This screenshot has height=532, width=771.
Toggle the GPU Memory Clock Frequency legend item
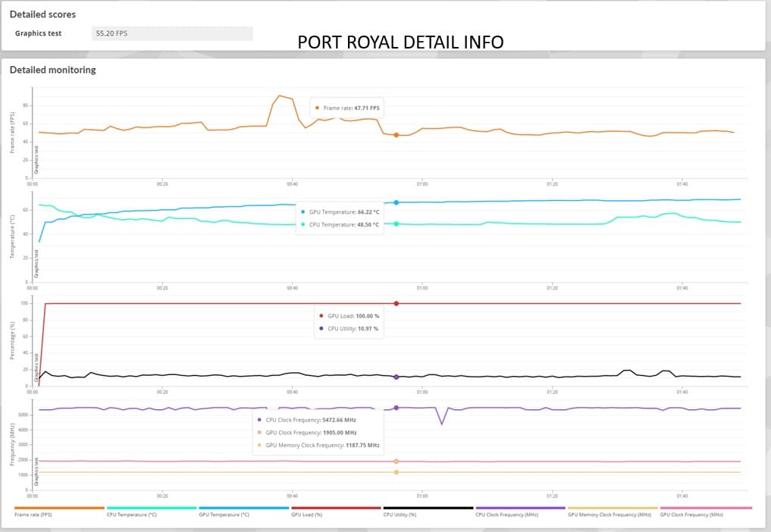pyautogui.click(x=613, y=512)
